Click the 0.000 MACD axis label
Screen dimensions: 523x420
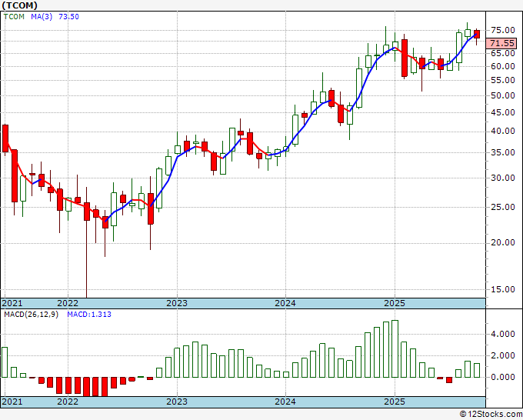(503, 377)
